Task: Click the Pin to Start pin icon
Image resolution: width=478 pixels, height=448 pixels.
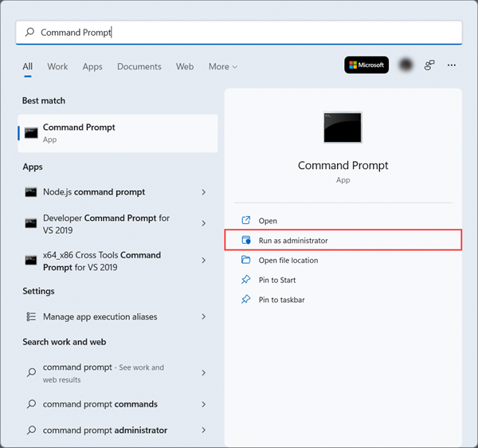Action: pos(245,280)
